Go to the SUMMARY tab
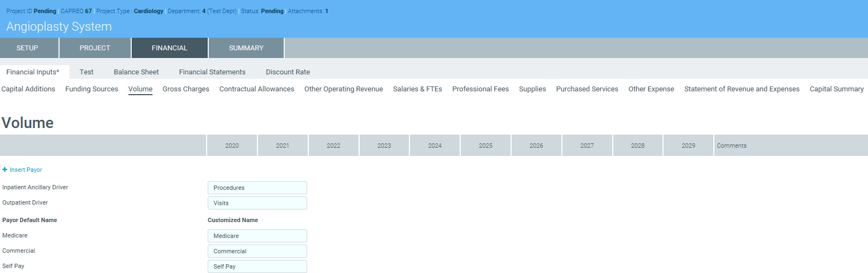 coord(246,48)
